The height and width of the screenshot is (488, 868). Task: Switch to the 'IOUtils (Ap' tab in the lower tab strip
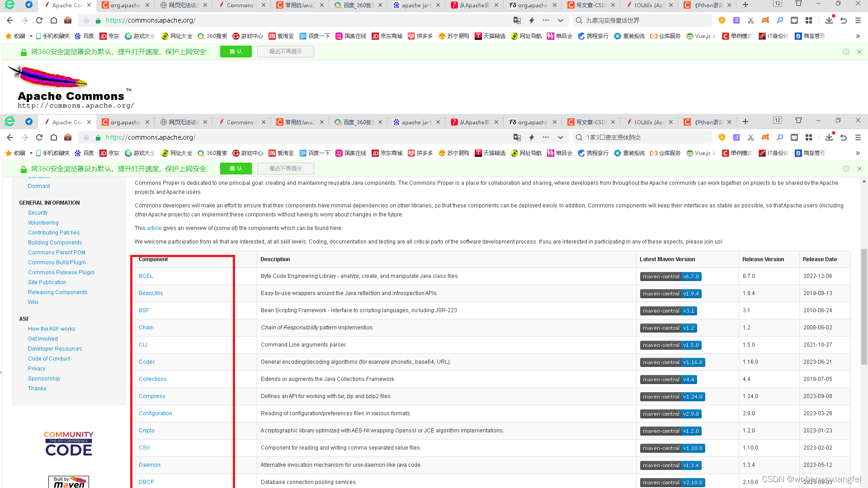tap(648, 122)
